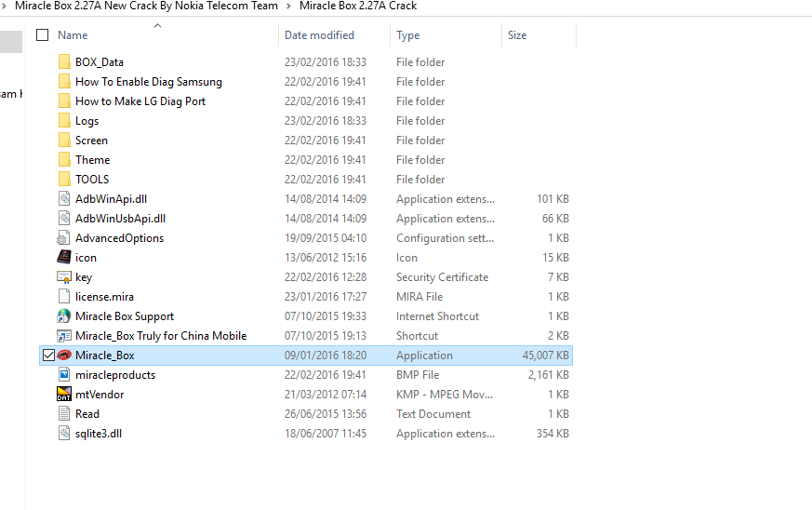Click the Screen folder icon
The height and width of the screenshot is (510, 812).
[x=64, y=140]
